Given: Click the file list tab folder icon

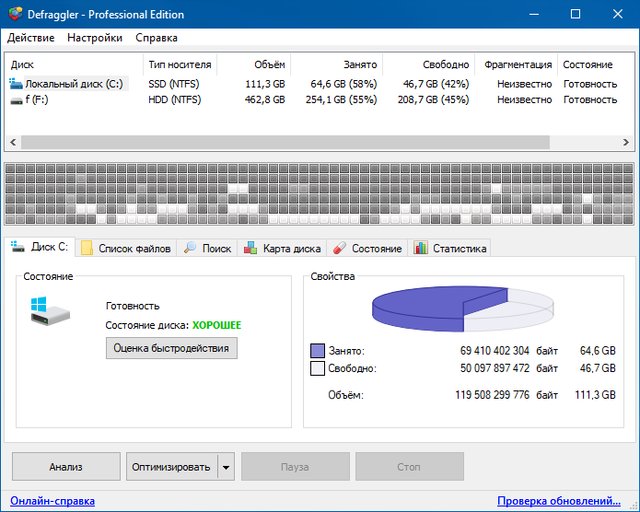Looking at the screenshot, I should [87, 248].
